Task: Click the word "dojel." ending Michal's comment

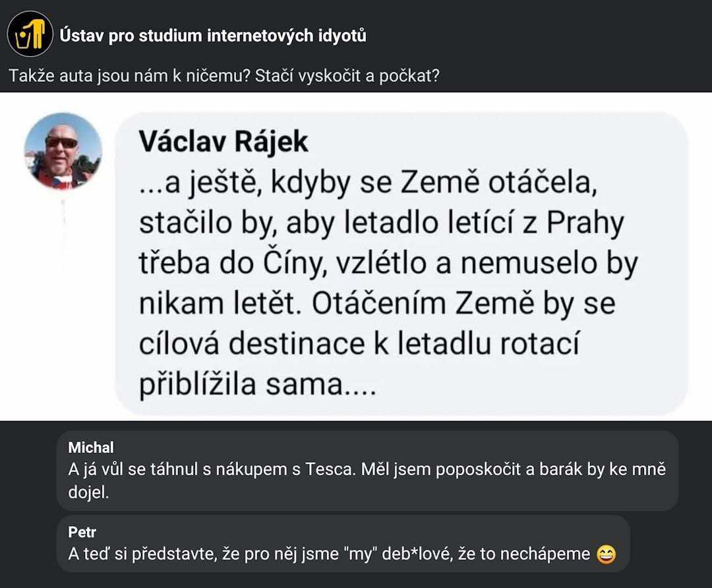Action: coord(88,492)
